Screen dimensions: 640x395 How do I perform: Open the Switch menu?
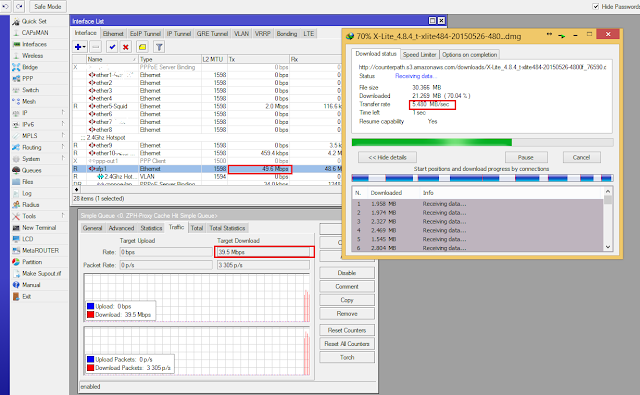31,90
